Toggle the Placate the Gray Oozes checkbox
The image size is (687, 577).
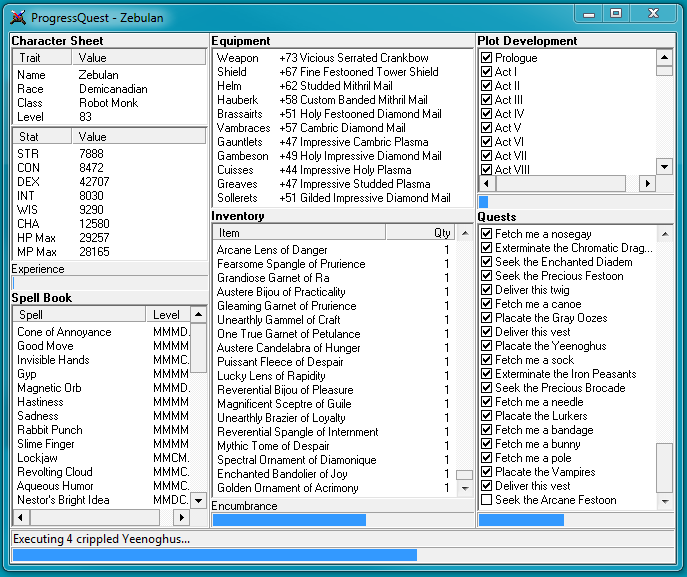point(486,318)
